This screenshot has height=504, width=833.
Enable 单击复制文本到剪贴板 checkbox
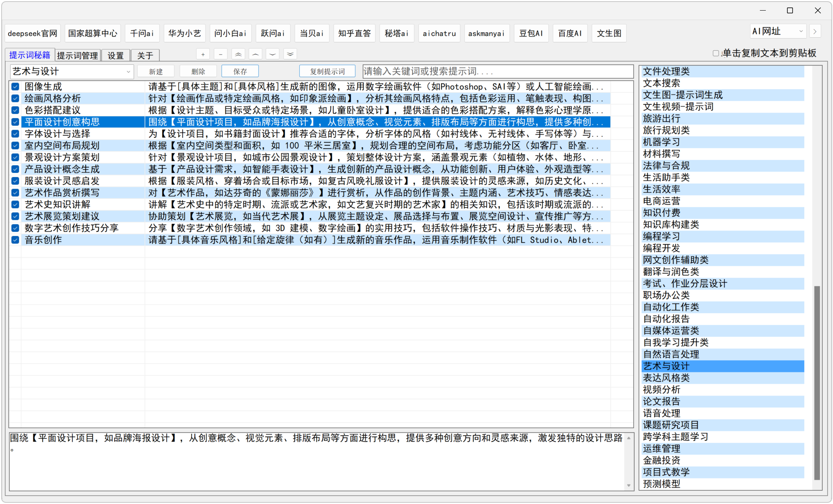(716, 53)
